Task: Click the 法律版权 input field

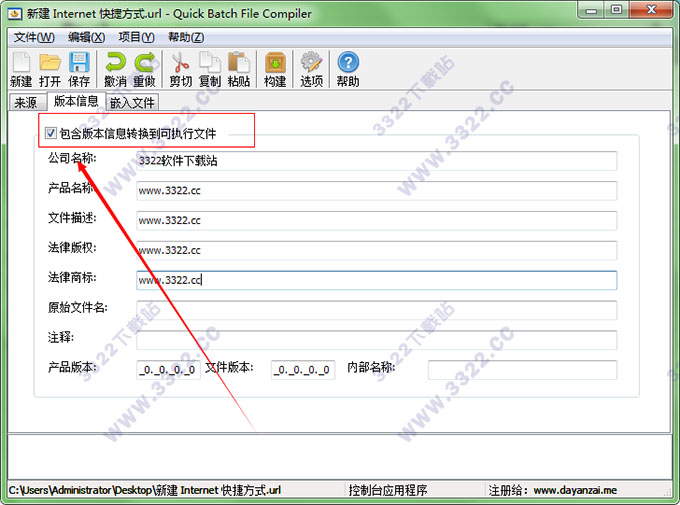Action: [x=376, y=250]
